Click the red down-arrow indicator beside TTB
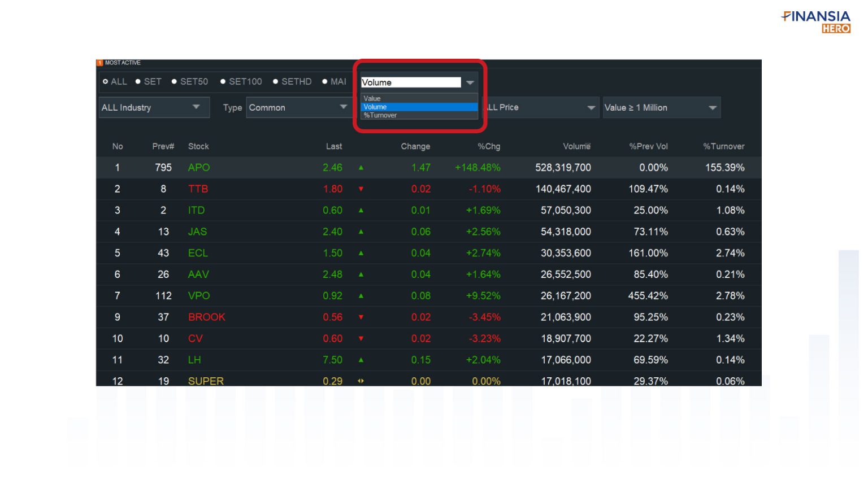Viewport: 868px width, 488px height. point(360,189)
